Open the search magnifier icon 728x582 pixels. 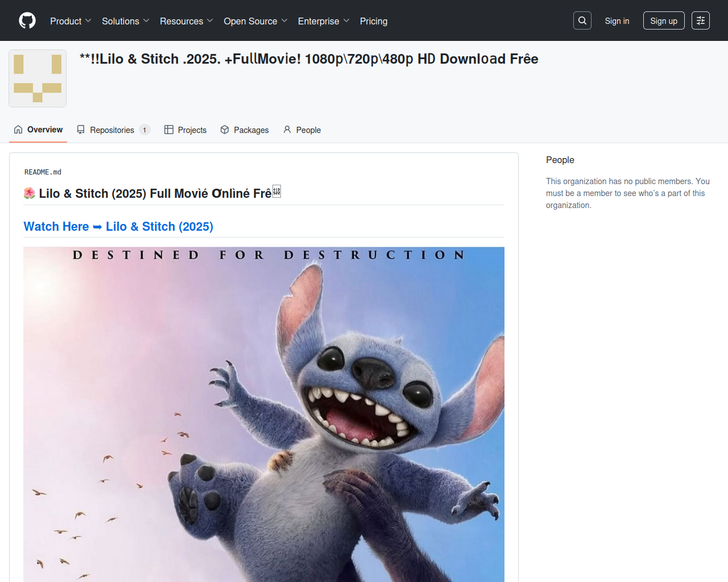pos(582,20)
